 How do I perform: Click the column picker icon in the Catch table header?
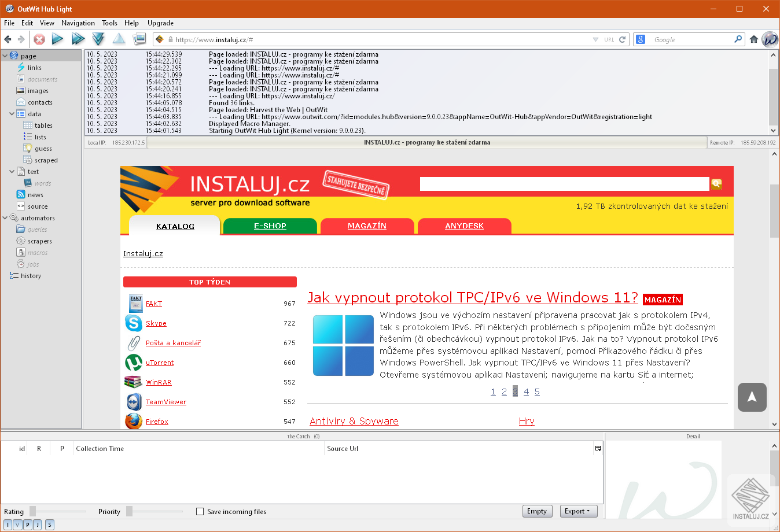tap(598, 448)
